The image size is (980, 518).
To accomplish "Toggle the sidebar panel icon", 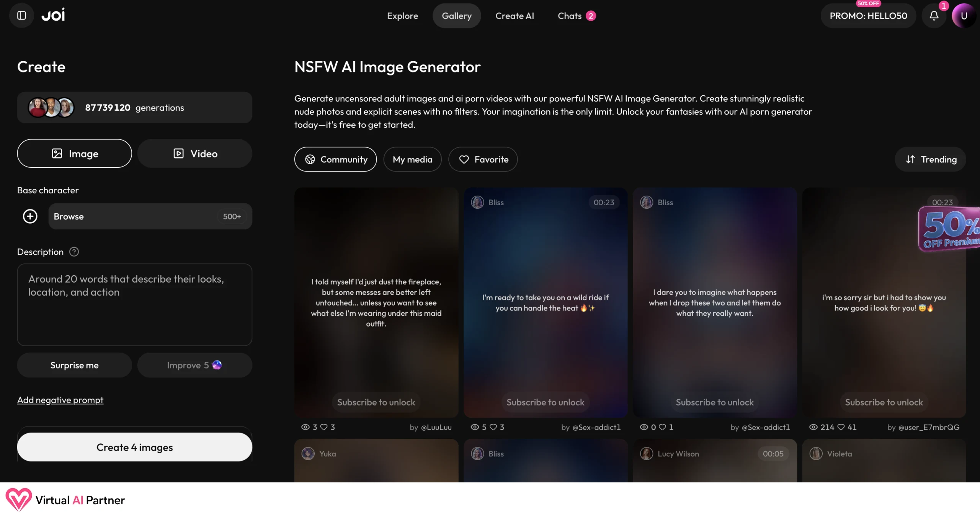I will pyautogui.click(x=21, y=16).
